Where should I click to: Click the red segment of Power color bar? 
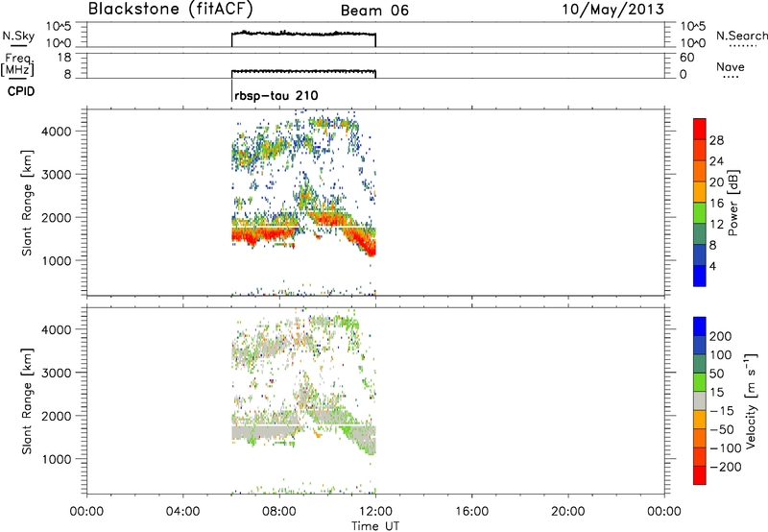(x=700, y=129)
